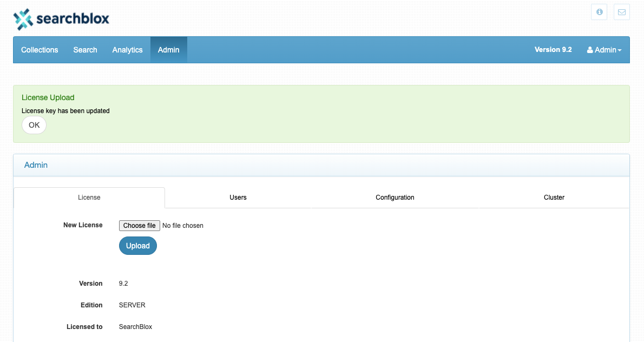This screenshot has width=644, height=342.
Task: Click the Licensed to label
Action: coord(84,327)
